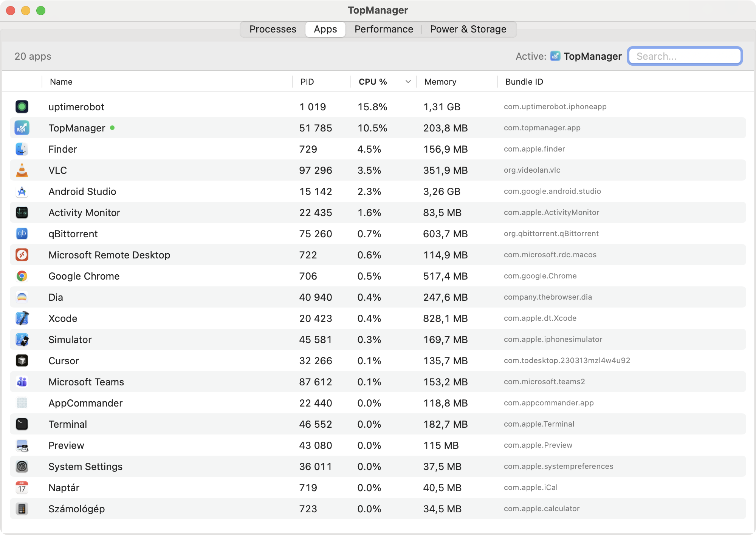
Task: Toggle CPU % sort order chevron
Action: (408, 82)
